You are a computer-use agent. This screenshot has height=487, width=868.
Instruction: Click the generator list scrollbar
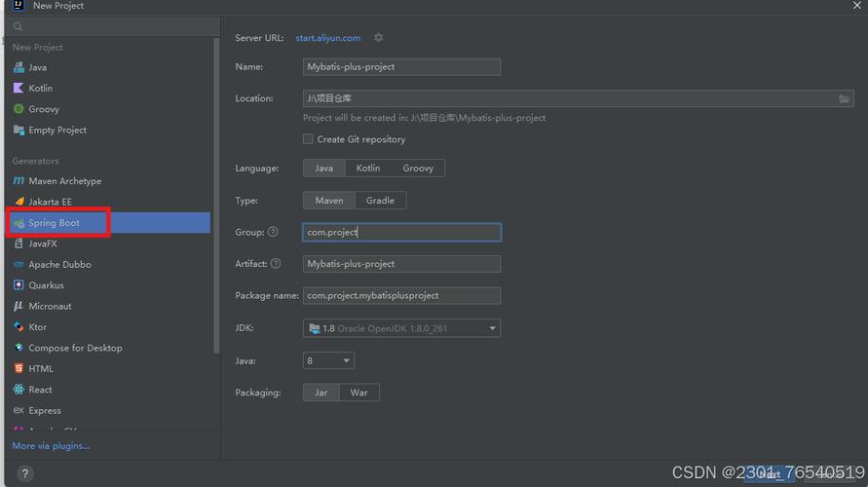pyautogui.click(x=216, y=195)
